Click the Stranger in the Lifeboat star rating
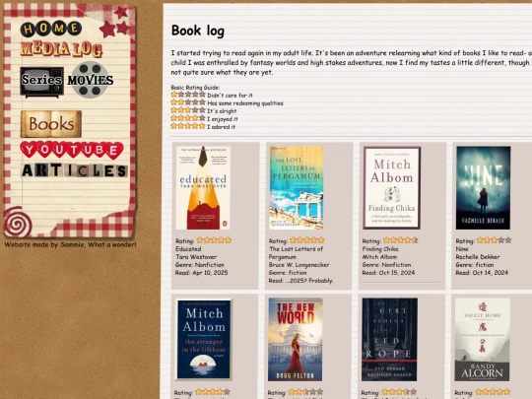 tap(213, 392)
